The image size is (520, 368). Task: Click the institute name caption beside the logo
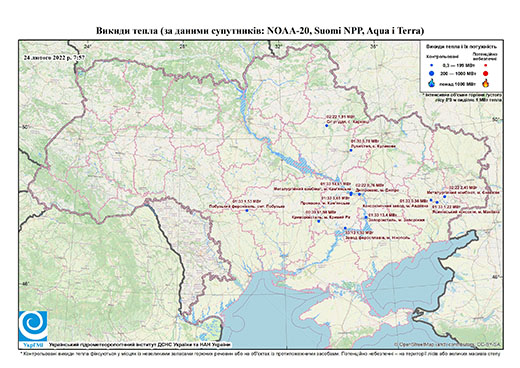point(140,345)
